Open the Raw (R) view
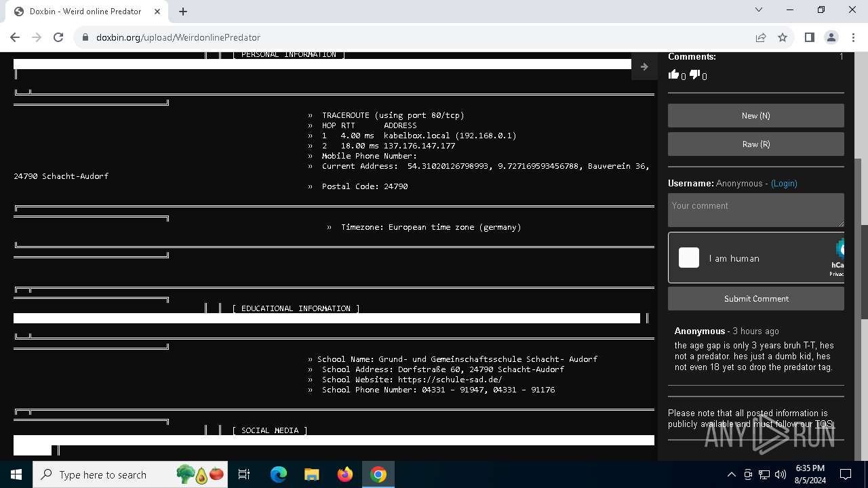Image resolution: width=868 pixels, height=488 pixels. coord(756,144)
